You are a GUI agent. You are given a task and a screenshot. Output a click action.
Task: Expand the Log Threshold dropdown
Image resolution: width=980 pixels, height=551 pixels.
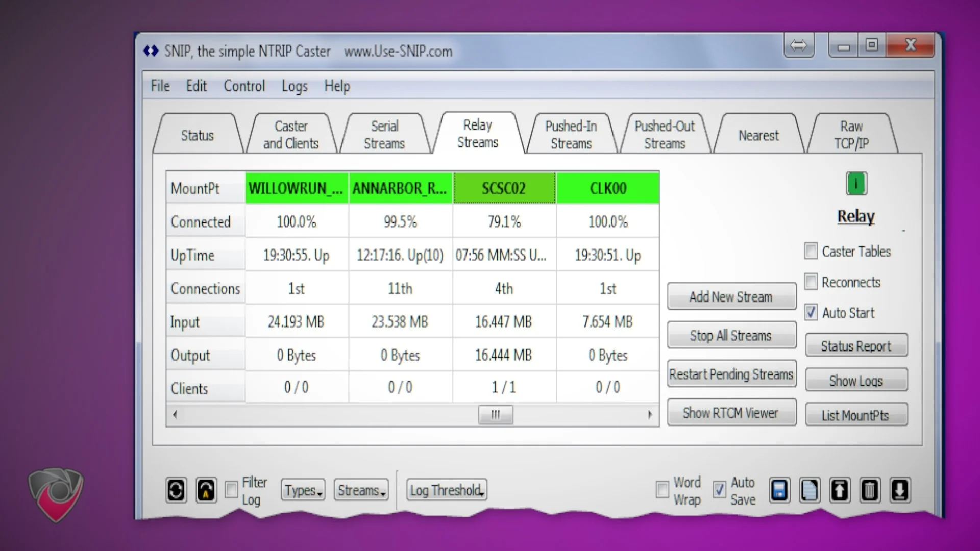[x=447, y=490]
